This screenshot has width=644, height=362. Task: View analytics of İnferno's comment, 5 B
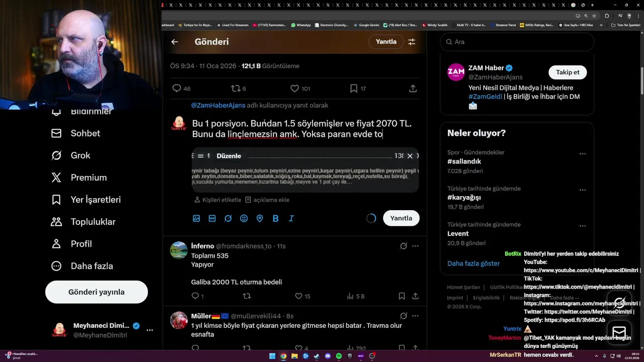coord(356,296)
